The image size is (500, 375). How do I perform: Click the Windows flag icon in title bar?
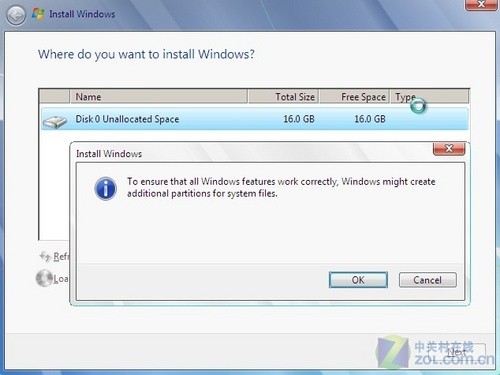click(38, 14)
